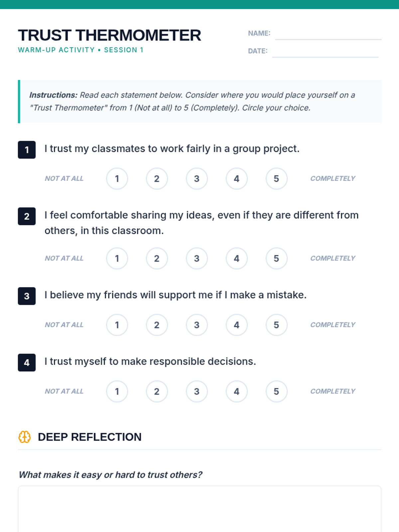Screen dimensions: 399x532
Task: Select rating 2 for trusting classmates statement
Action: pos(157,179)
